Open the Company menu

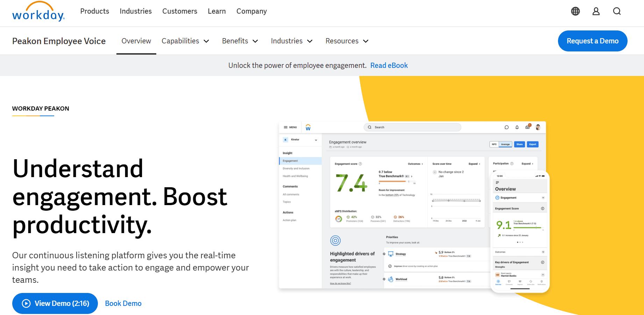(x=252, y=11)
